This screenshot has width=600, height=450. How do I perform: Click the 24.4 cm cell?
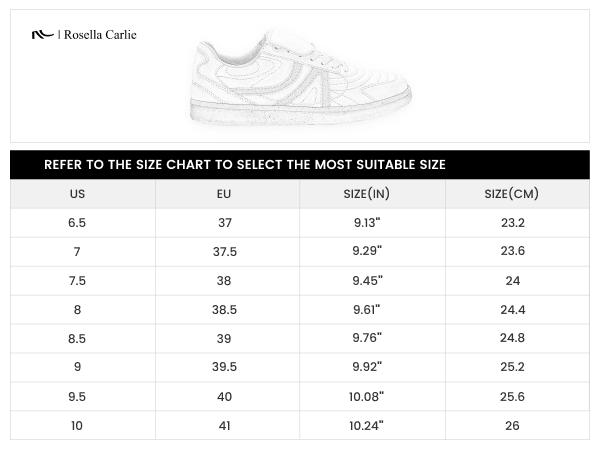pos(512,310)
